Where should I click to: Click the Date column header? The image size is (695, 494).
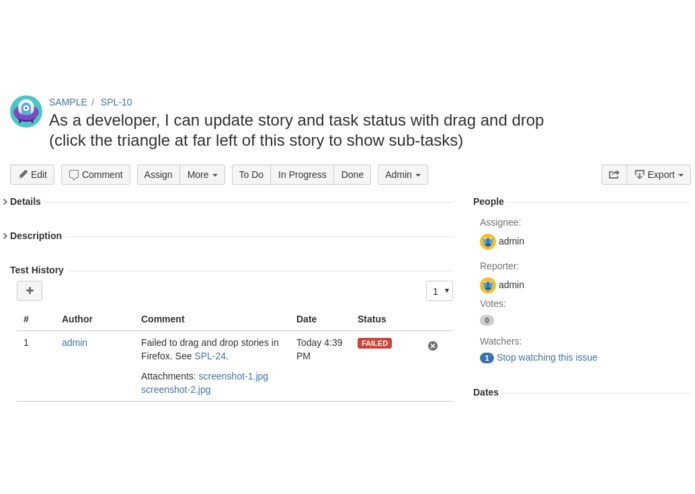click(x=306, y=319)
